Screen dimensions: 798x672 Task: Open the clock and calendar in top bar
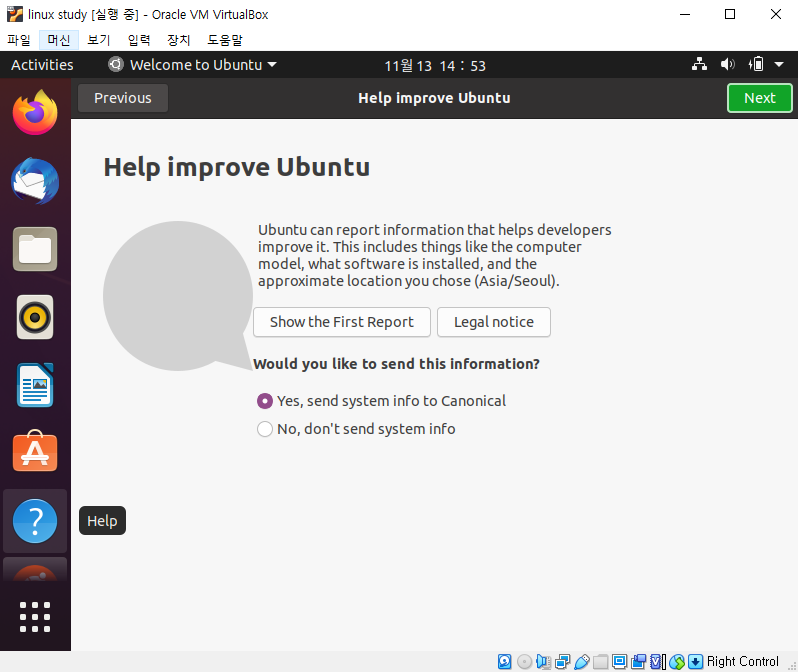tap(435, 66)
